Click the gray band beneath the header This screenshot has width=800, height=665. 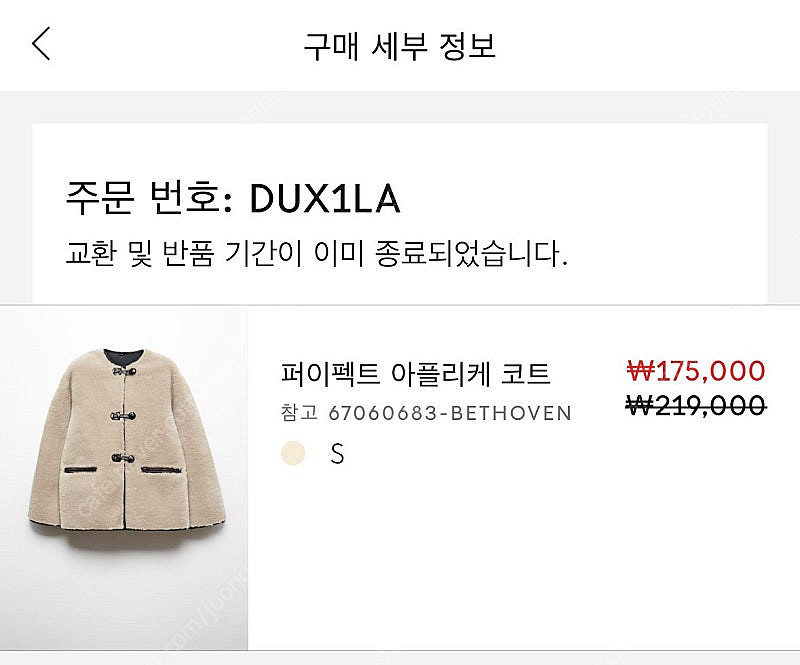click(x=400, y=107)
